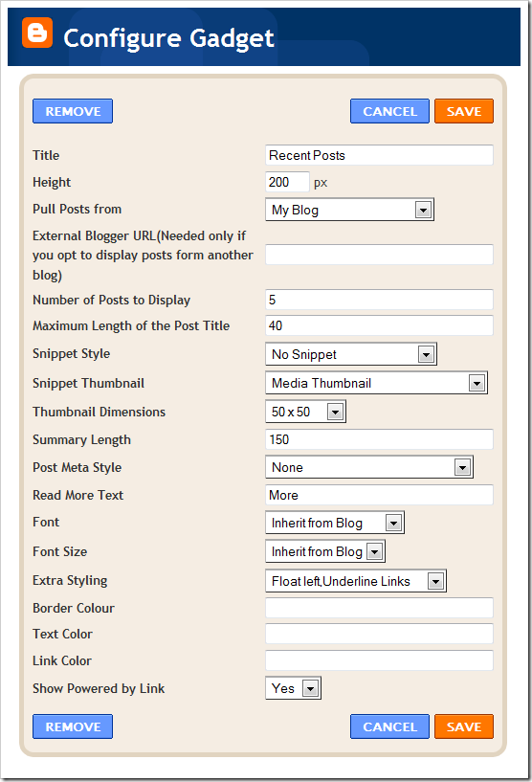Screen dimensions: 532x782
Task: Focus the Link Color field
Action: pyautogui.click(x=380, y=660)
